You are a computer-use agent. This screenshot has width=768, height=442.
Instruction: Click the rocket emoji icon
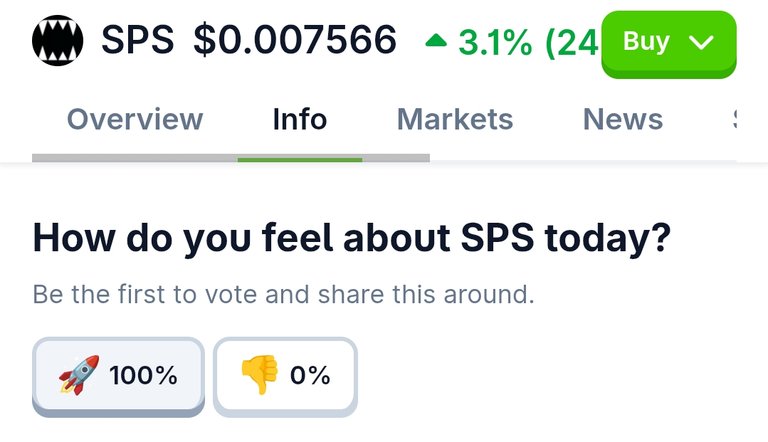[78, 375]
